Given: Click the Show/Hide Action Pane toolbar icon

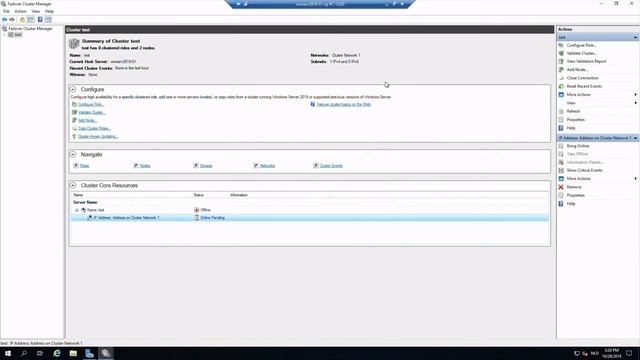Looking at the screenshot, I should pos(48,20).
